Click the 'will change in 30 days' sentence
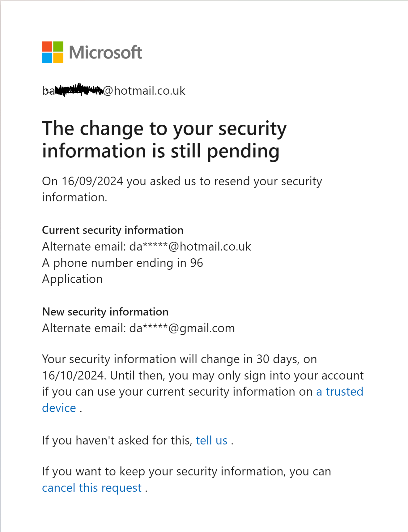 click(x=179, y=359)
